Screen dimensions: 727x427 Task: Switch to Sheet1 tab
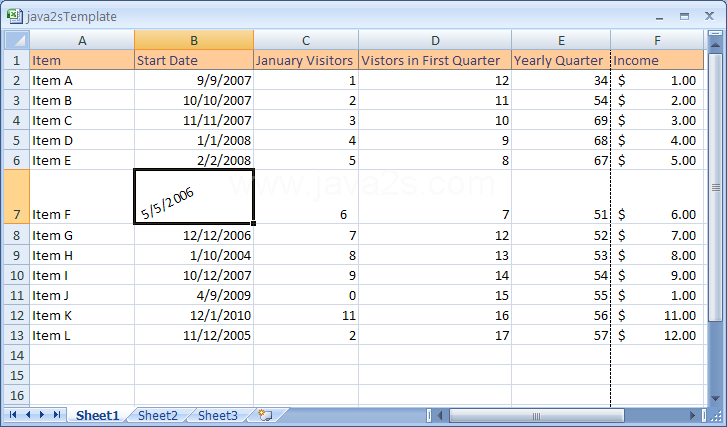[x=97, y=415]
